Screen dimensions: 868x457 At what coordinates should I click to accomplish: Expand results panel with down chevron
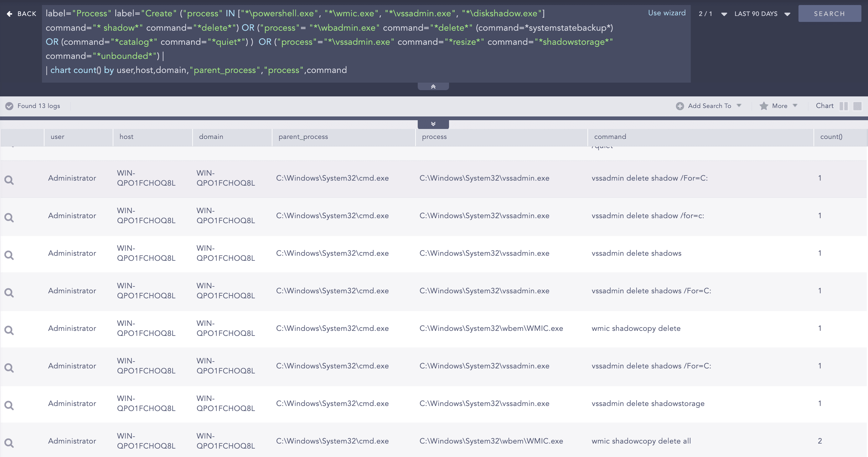pos(433,124)
